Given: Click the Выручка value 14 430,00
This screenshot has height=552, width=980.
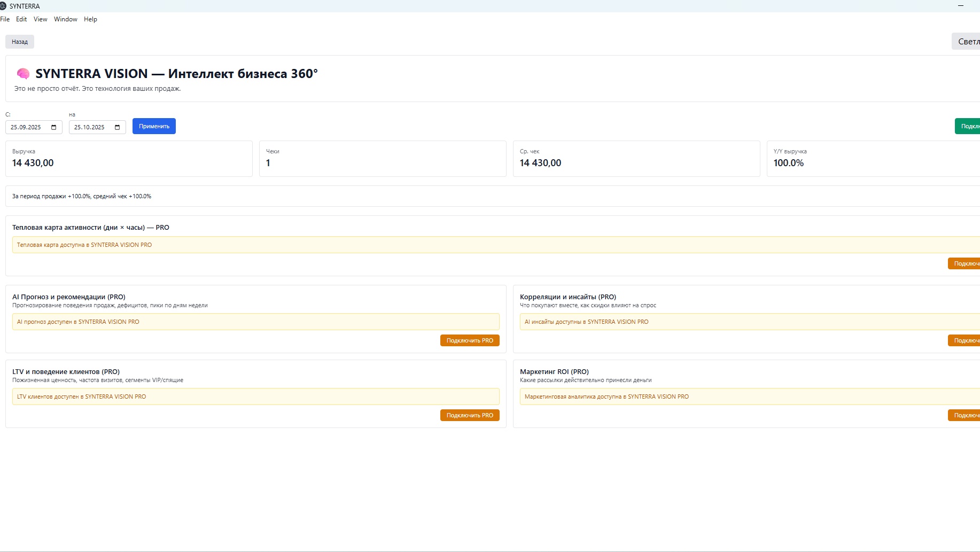Looking at the screenshot, I should point(33,163).
